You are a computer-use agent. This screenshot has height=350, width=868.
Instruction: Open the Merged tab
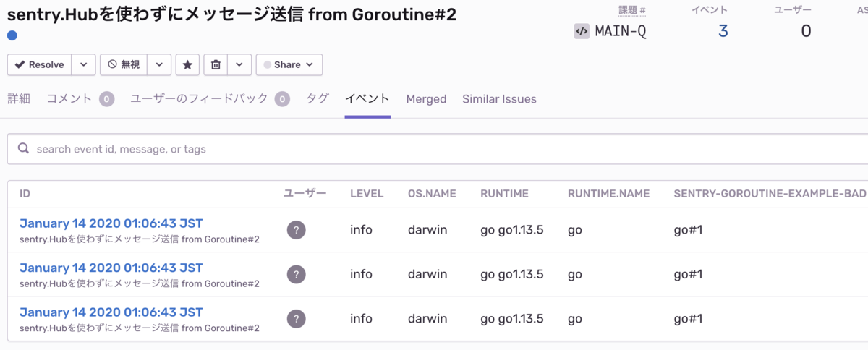point(426,99)
